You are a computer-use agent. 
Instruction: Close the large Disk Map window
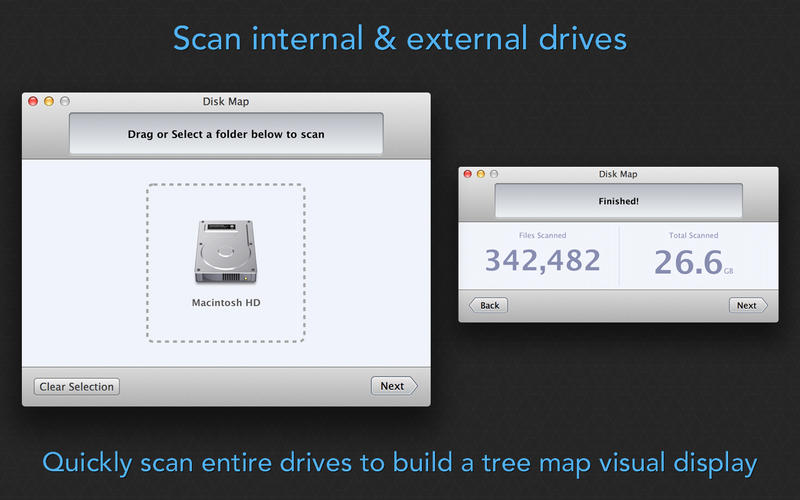(x=33, y=101)
